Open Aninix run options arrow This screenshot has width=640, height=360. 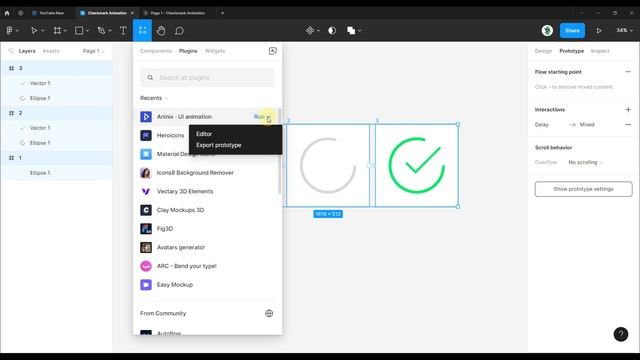(269, 117)
